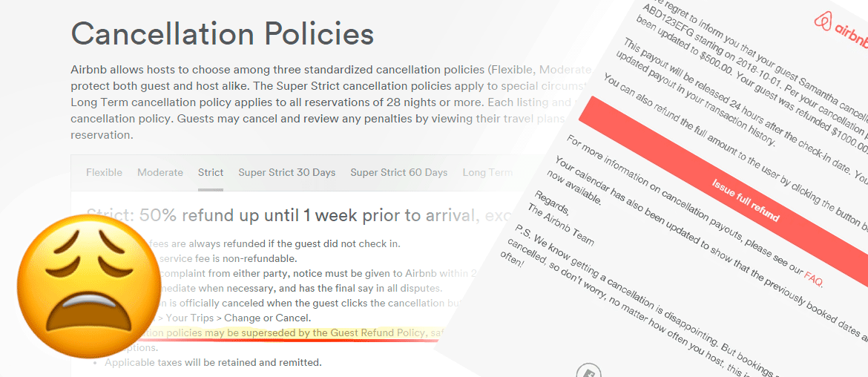
Task: Click the Cancellation Policies page heading
Action: point(222,34)
